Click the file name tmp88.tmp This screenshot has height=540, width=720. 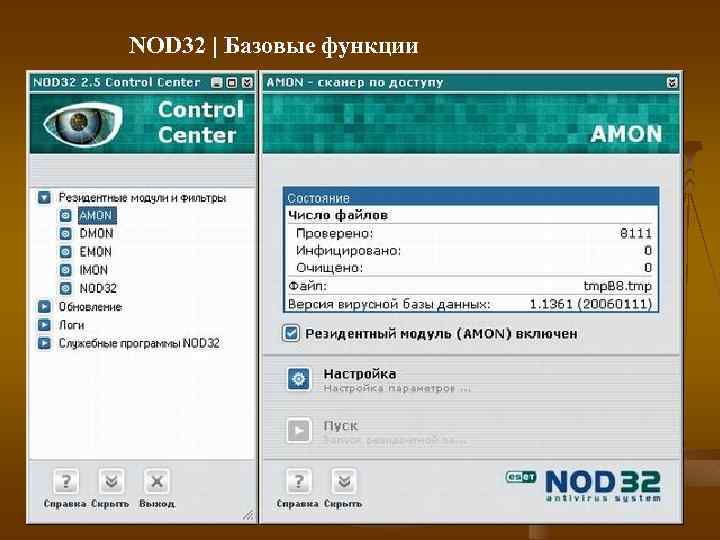618,286
